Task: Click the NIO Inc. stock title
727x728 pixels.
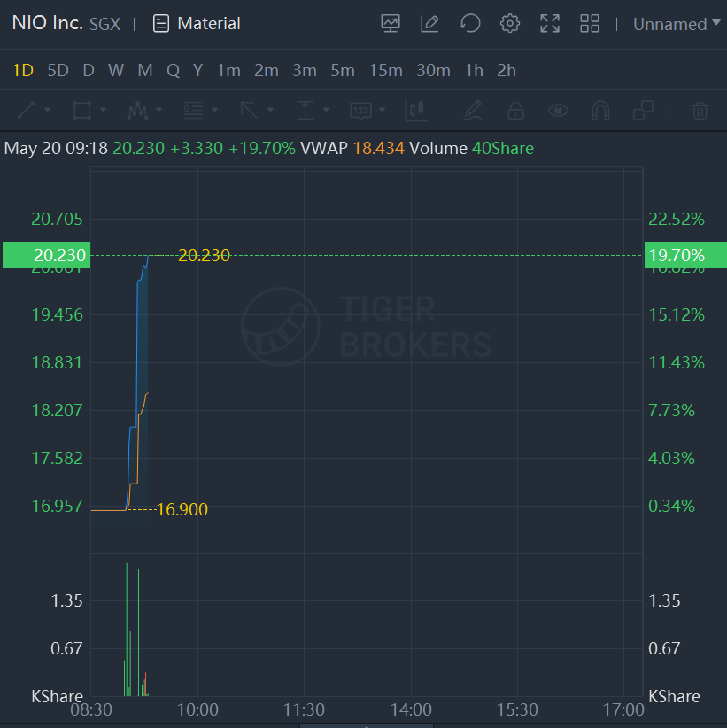Action: point(47,23)
